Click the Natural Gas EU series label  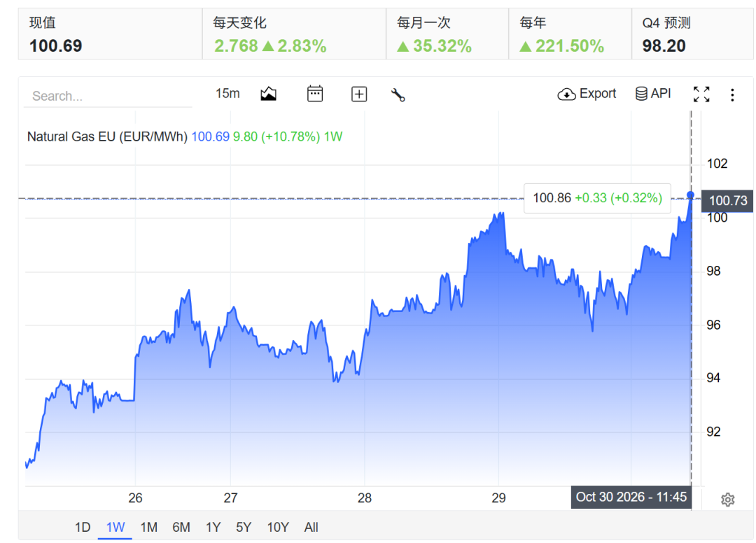click(x=107, y=137)
